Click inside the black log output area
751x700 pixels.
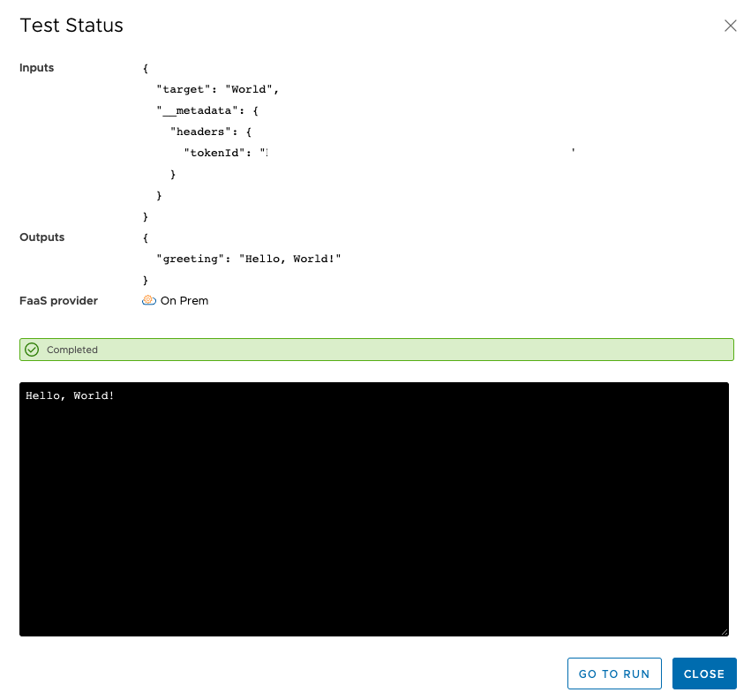click(374, 512)
